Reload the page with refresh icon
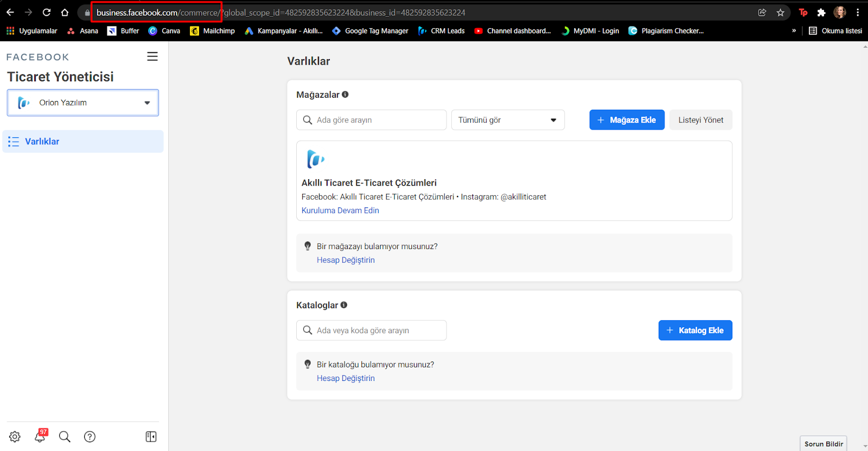868x451 pixels. (x=47, y=12)
